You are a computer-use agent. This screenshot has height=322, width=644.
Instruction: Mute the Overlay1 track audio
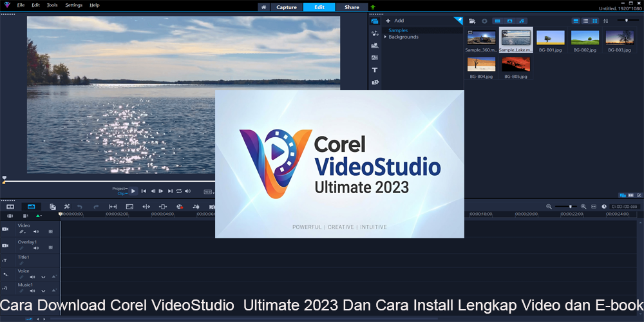coord(35,248)
